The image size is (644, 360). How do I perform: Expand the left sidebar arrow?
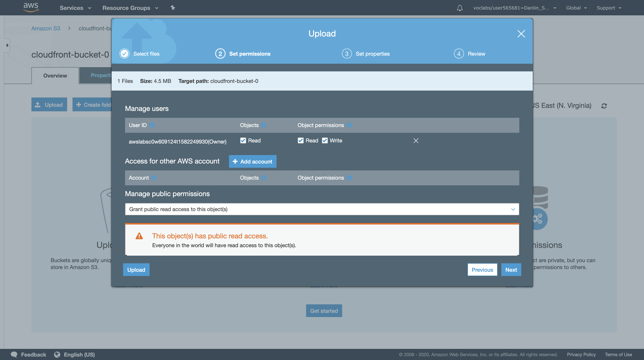point(7,45)
